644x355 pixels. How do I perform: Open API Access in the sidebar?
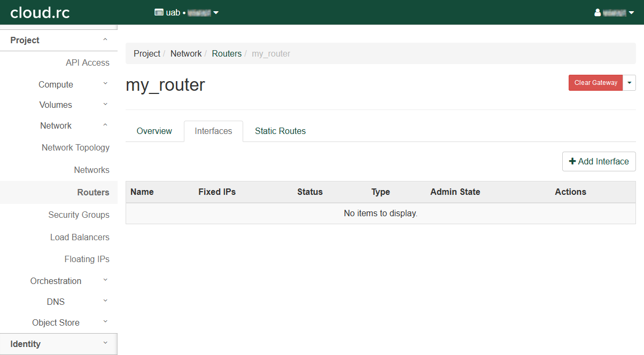pos(87,62)
